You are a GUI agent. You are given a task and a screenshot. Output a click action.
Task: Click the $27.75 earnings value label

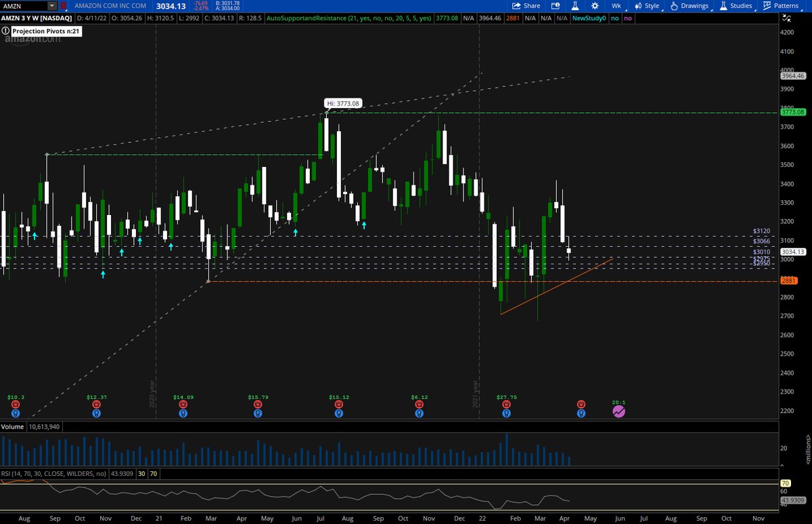pos(506,398)
